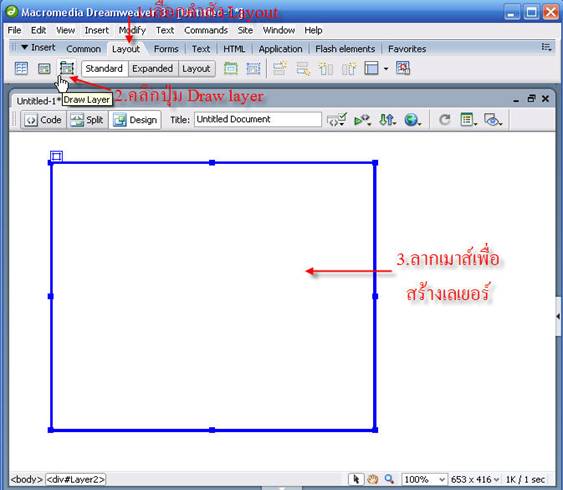Switch to Layout mode button
The width and height of the screenshot is (563, 490).
[x=196, y=68]
